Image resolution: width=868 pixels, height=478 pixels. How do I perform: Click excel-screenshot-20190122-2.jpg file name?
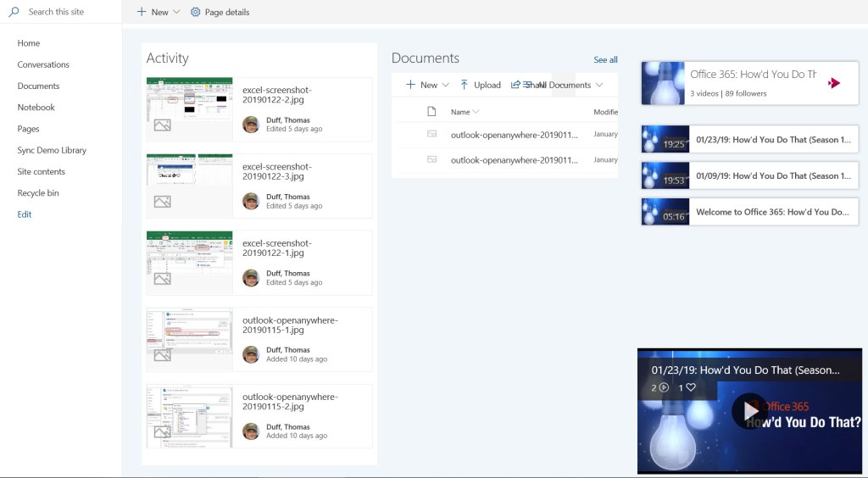[277, 95]
